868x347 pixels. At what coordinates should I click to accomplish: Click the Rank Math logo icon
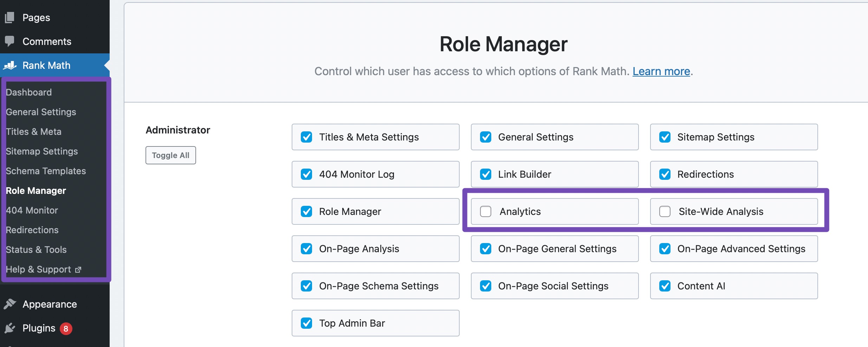[x=10, y=65]
